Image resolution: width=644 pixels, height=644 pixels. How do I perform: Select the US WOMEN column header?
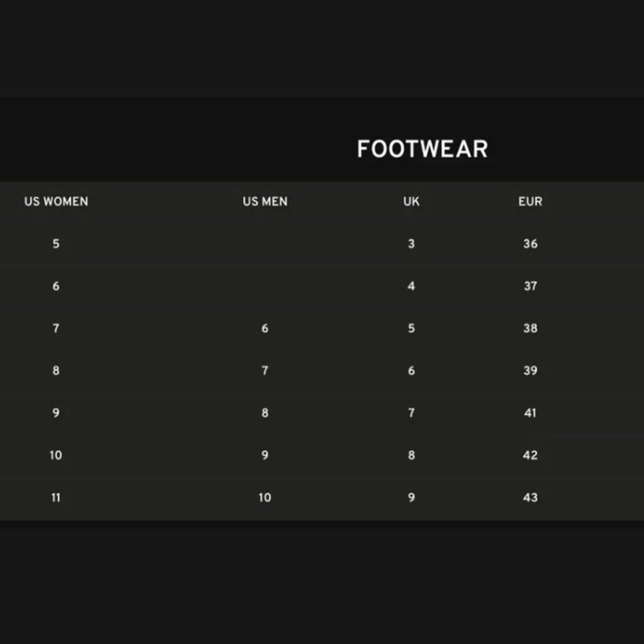(56, 201)
